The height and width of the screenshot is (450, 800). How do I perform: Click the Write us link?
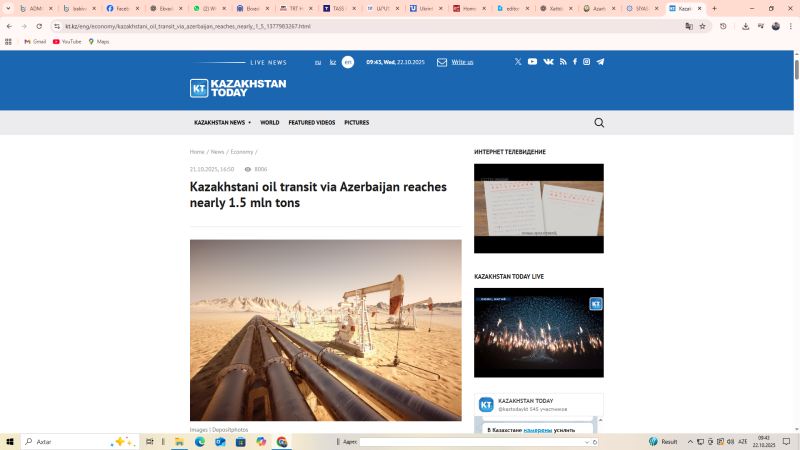point(462,62)
